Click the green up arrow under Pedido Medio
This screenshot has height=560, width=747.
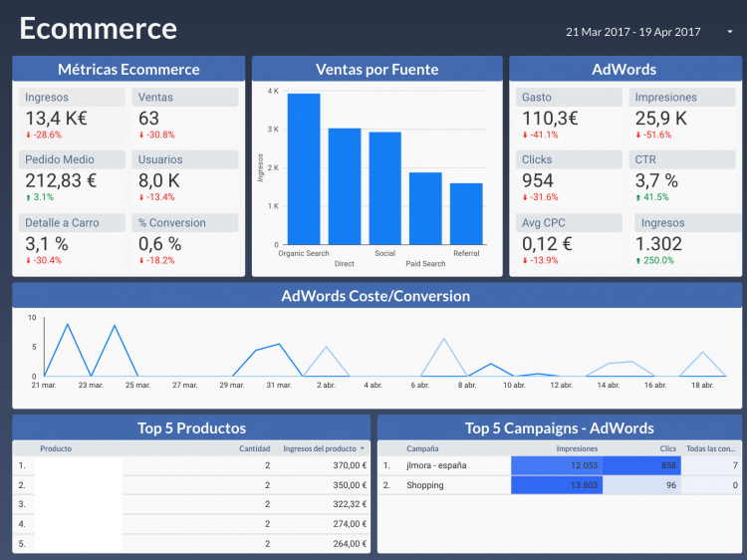click(x=28, y=197)
